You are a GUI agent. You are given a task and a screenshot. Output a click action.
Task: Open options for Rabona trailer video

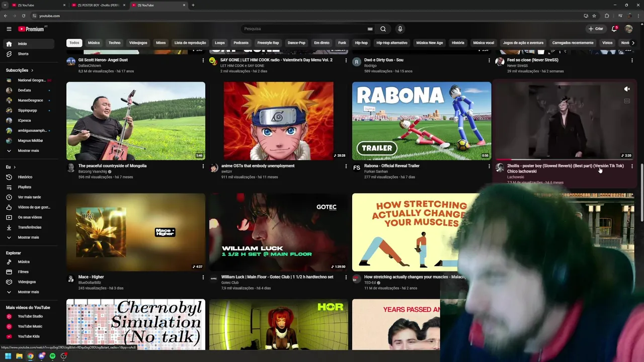coord(489,166)
